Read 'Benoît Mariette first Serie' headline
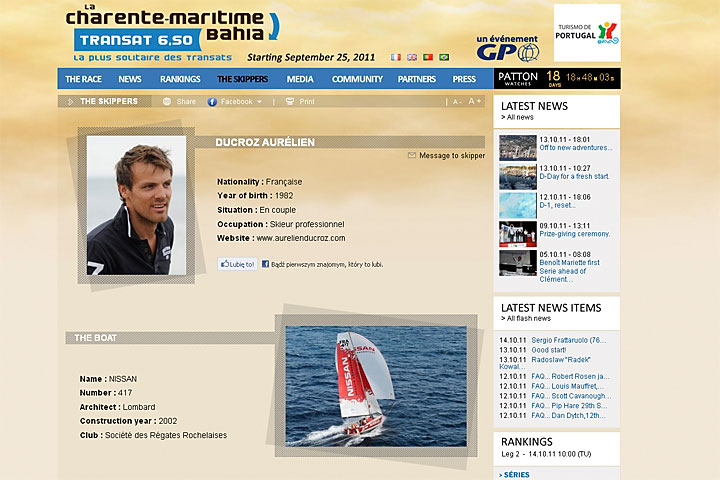Viewport: 720px width, 480px height. [x=569, y=271]
